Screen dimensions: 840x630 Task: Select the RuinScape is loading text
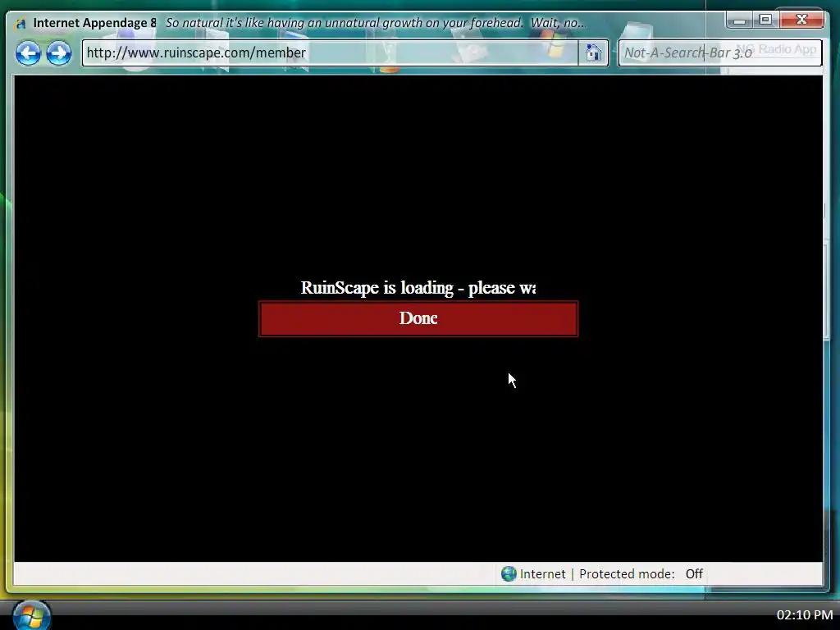pyautogui.click(x=418, y=288)
